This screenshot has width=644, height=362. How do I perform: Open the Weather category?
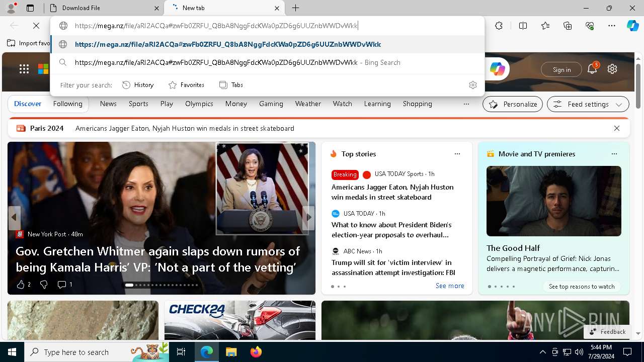pos(308,104)
